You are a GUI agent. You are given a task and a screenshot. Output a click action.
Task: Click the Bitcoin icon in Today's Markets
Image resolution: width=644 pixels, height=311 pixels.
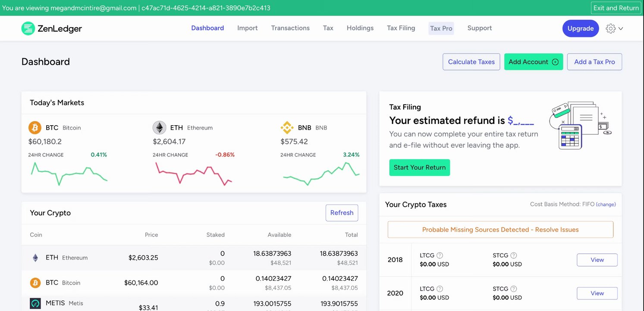pyautogui.click(x=35, y=128)
